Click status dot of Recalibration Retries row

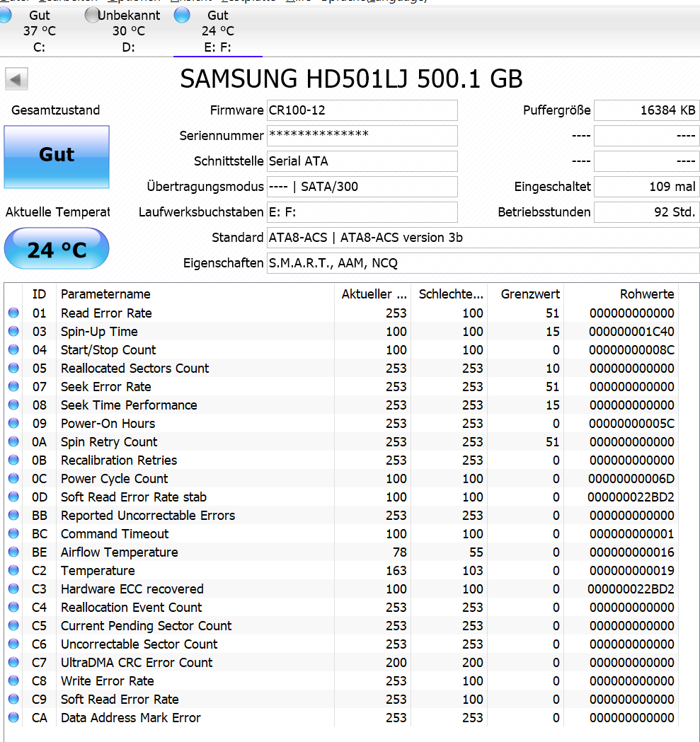pos(13,460)
